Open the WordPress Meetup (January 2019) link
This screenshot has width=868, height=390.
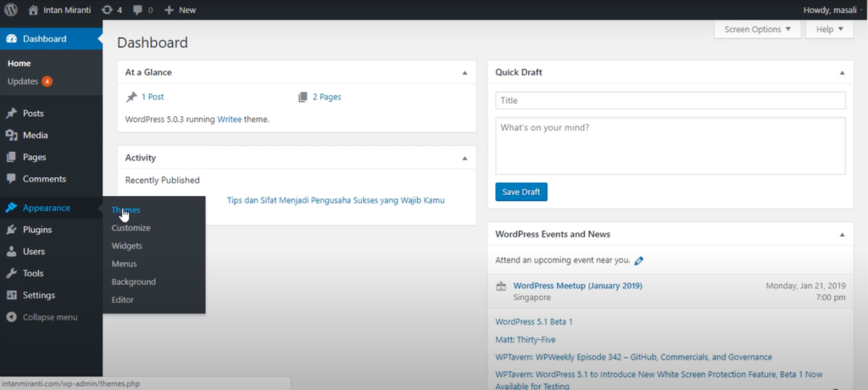[578, 286]
